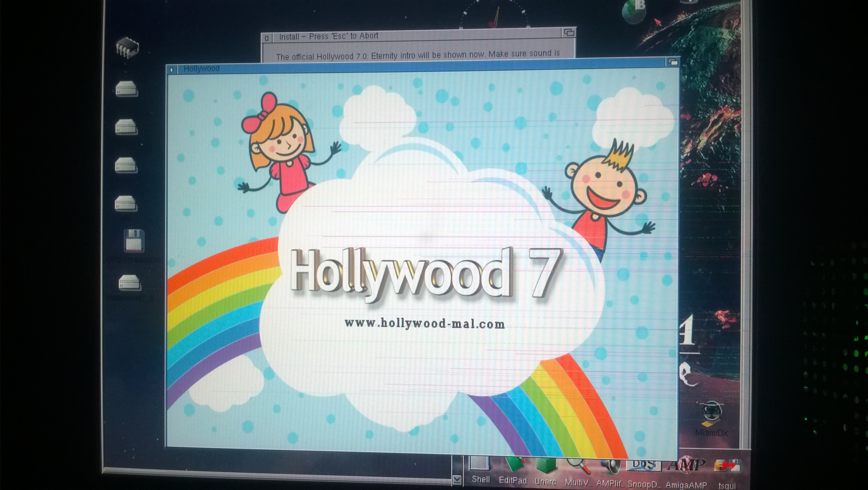Click the Hollywood window depth gadget
The image size is (868, 490).
673,62
